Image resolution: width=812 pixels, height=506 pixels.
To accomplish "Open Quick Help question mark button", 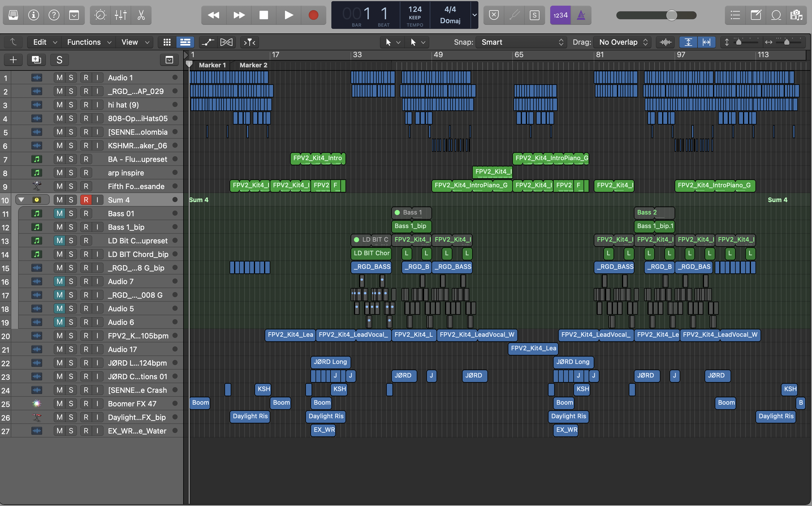I will [54, 15].
